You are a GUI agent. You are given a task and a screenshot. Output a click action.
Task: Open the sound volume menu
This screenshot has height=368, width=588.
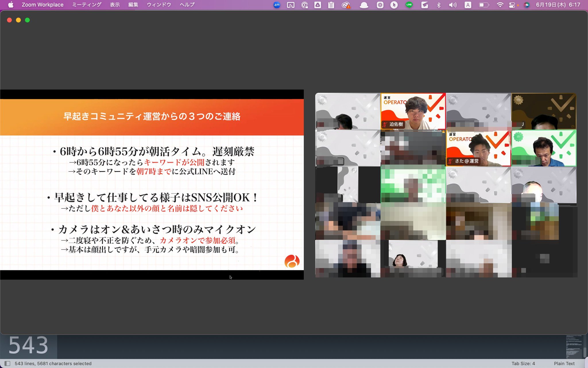click(453, 5)
